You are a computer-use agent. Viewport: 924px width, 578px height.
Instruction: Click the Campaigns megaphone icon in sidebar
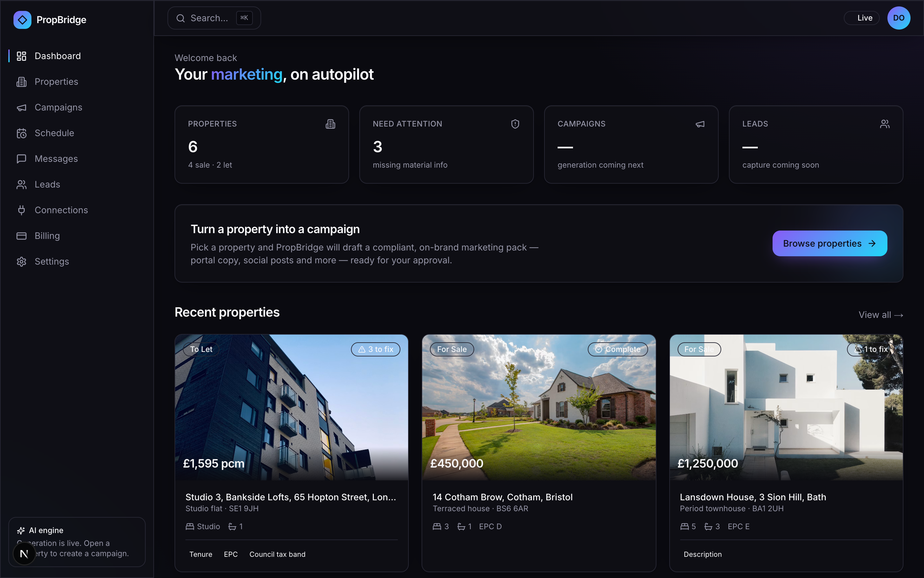click(21, 108)
